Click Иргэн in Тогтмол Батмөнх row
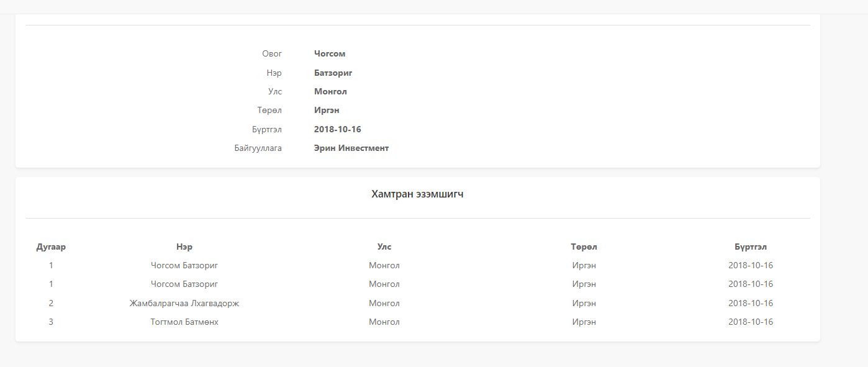Image resolution: width=868 pixels, height=367 pixels. [x=584, y=322]
